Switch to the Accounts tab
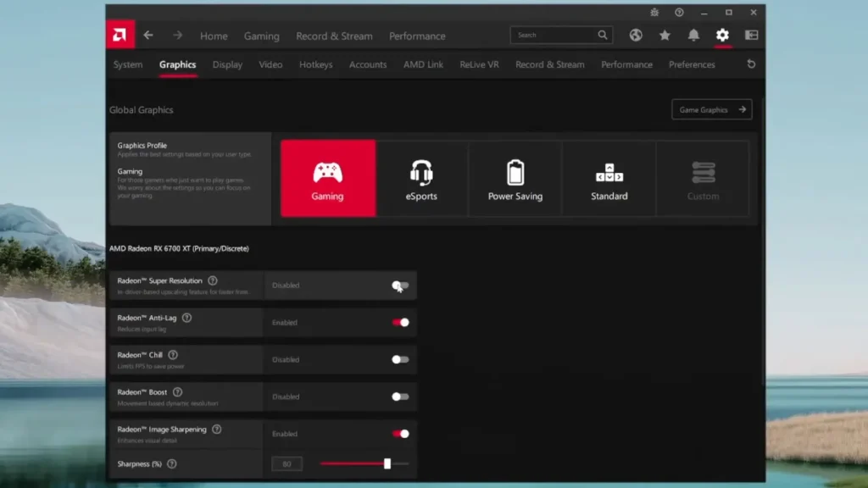This screenshot has width=868, height=488. (368, 64)
